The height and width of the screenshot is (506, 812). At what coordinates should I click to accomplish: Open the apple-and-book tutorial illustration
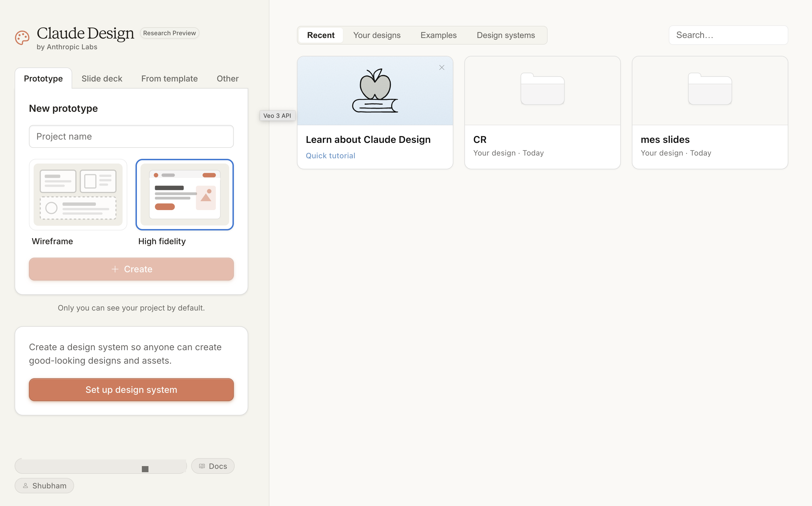click(375, 91)
